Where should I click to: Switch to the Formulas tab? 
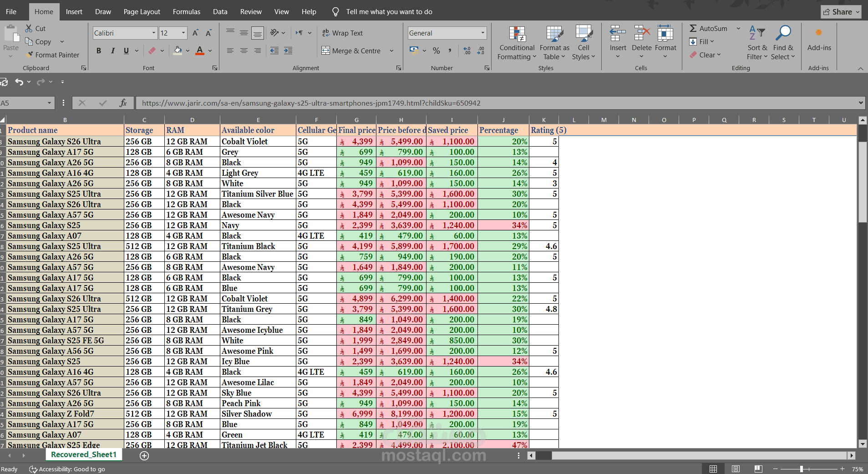pyautogui.click(x=186, y=12)
